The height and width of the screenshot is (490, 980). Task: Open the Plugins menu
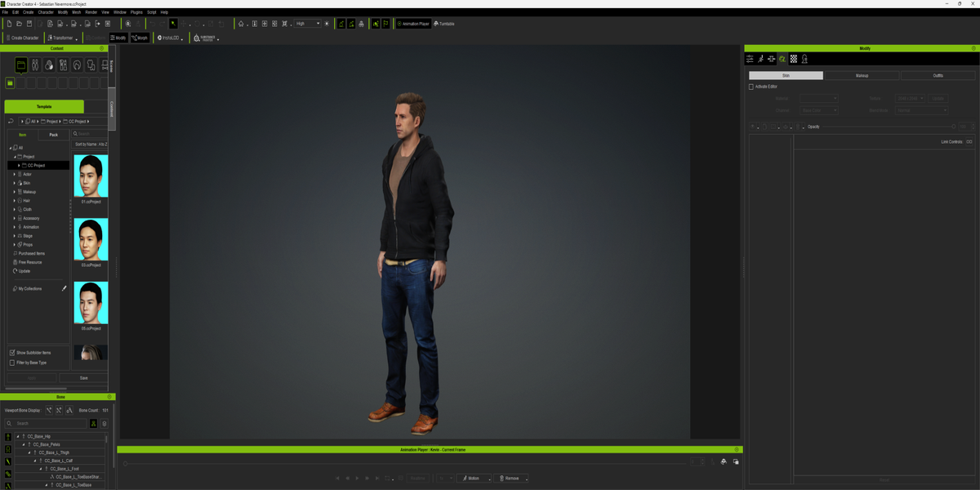136,12
